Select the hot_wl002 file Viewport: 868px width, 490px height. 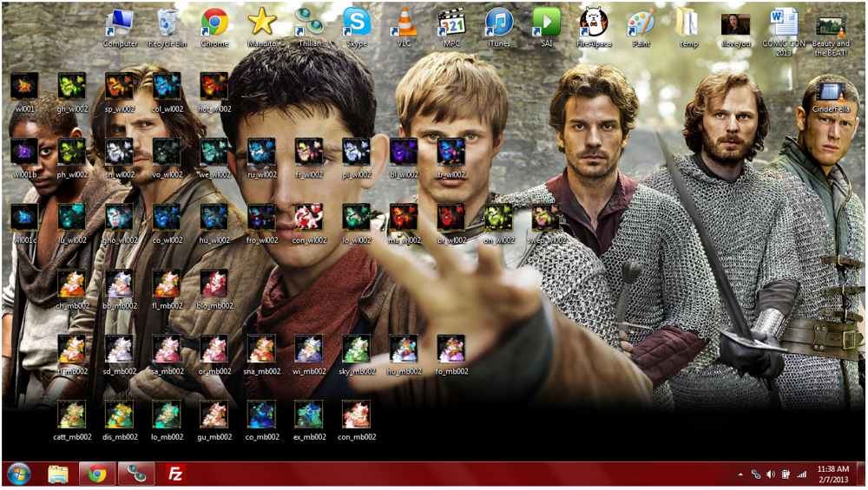coord(214,93)
